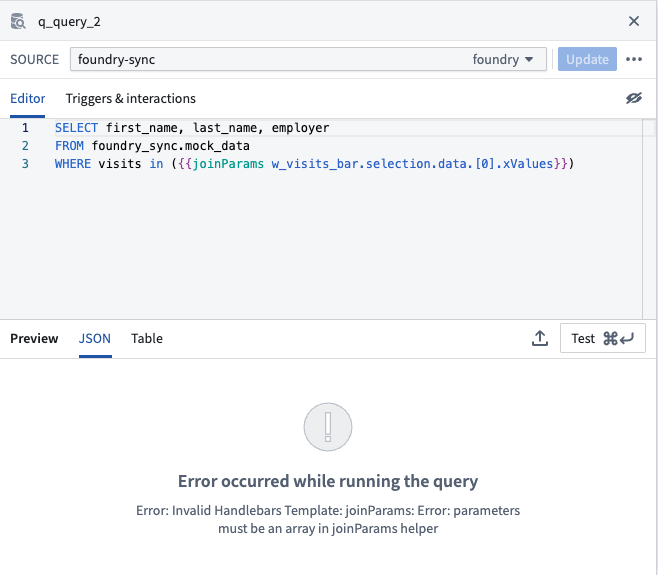This screenshot has height=575, width=658.
Task: Click line number 2 in the editor gutter
Action: coord(25,146)
